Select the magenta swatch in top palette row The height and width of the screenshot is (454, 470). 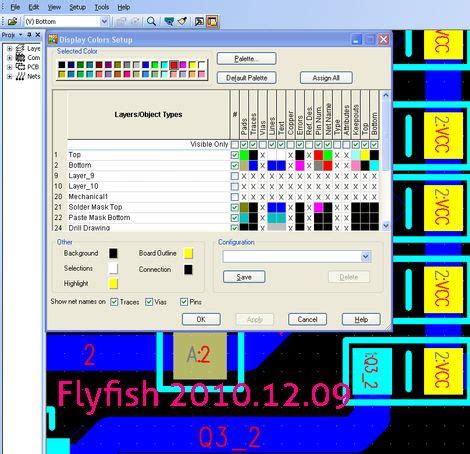click(x=183, y=65)
